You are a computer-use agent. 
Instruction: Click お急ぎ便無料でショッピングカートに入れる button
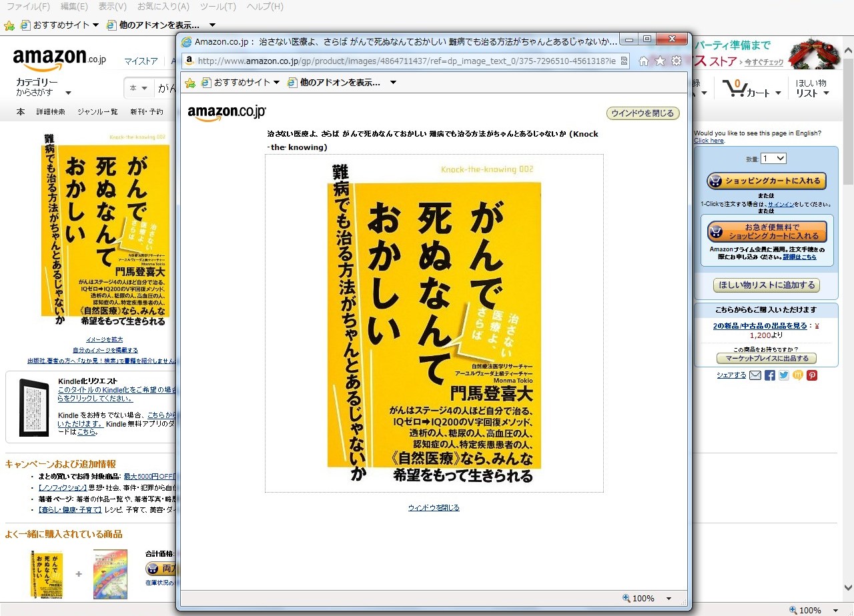coord(767,231)
